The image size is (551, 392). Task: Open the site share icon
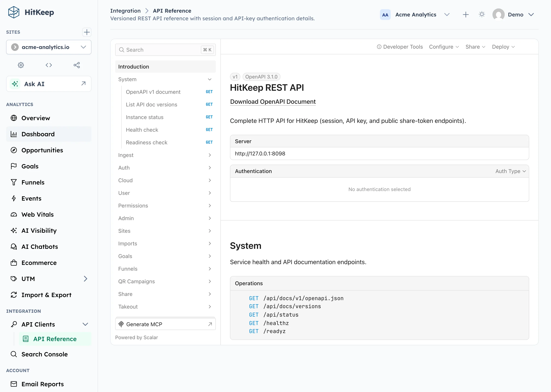click(x=77, y=65)
